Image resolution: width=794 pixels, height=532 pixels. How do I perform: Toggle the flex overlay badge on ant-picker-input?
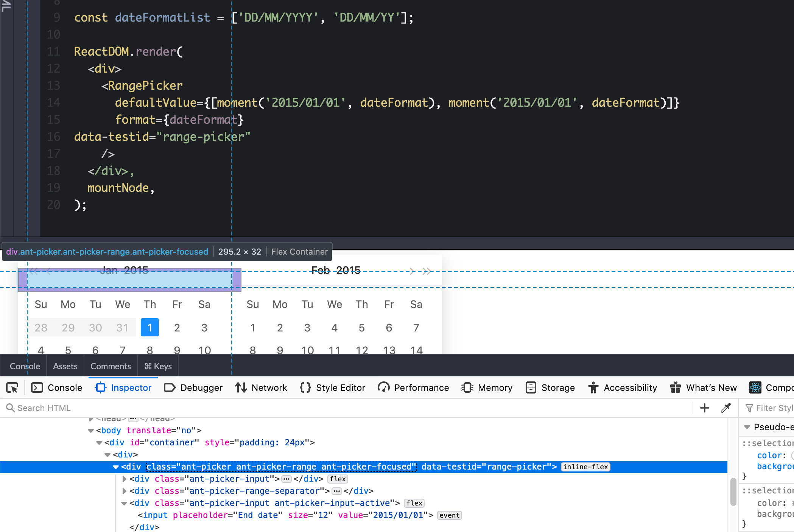pyautogui.click(x=337, y=479)
